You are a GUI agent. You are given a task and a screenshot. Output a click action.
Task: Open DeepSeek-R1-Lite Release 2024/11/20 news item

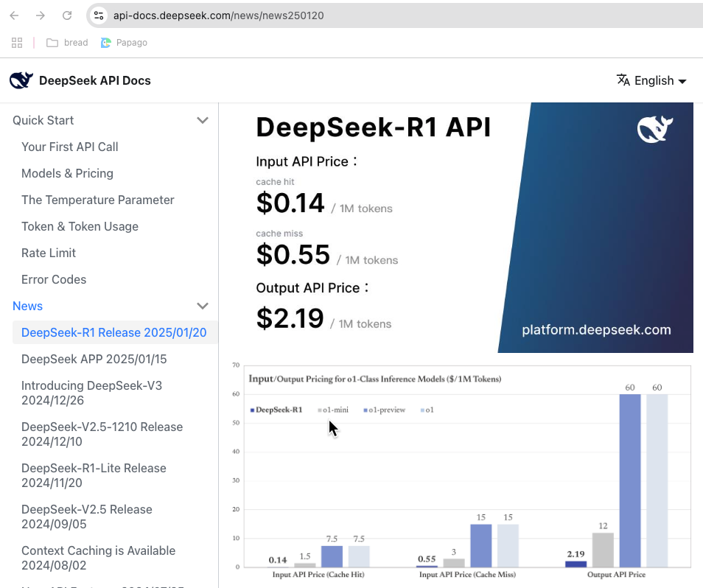[x=94, y=475]
